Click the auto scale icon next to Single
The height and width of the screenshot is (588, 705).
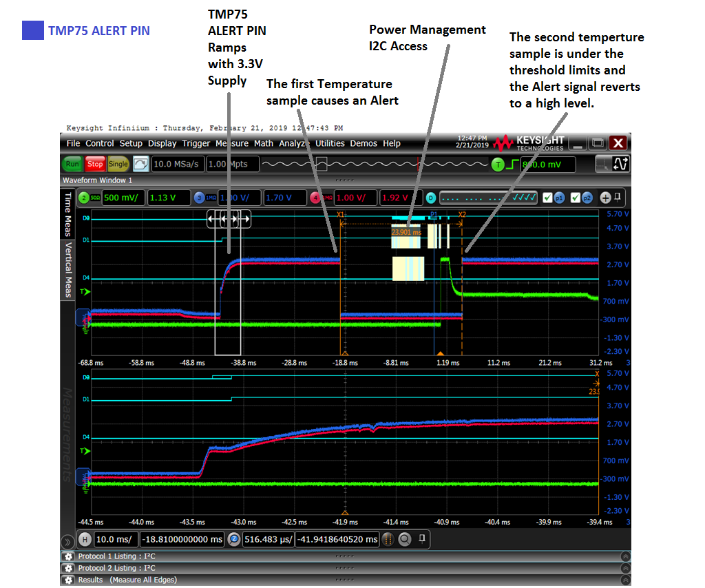pos(140,164)
